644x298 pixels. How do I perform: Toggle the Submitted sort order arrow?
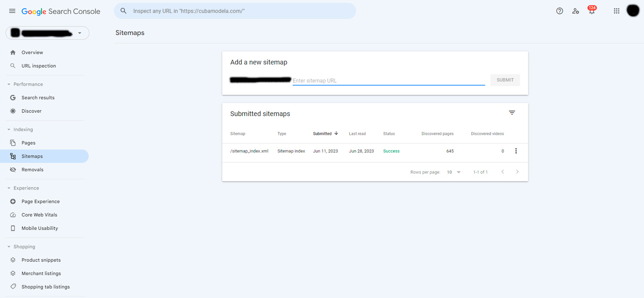click(336, 133)
